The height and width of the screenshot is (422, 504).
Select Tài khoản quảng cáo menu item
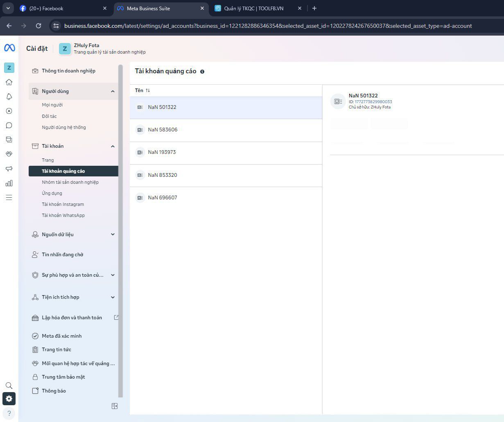click(x=73, y=171)
